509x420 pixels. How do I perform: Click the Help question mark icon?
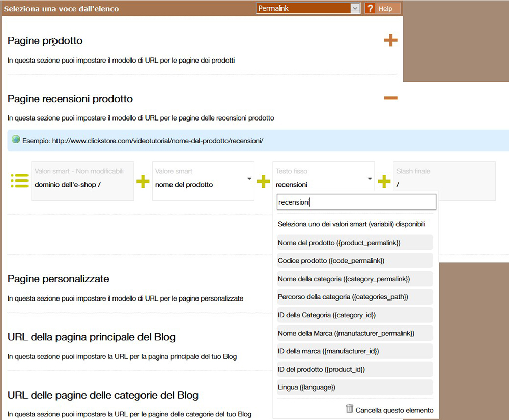click(370, 8)
